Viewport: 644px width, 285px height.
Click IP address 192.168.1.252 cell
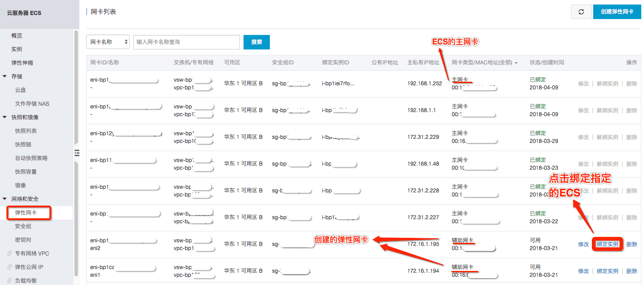(x=424, y=84)
